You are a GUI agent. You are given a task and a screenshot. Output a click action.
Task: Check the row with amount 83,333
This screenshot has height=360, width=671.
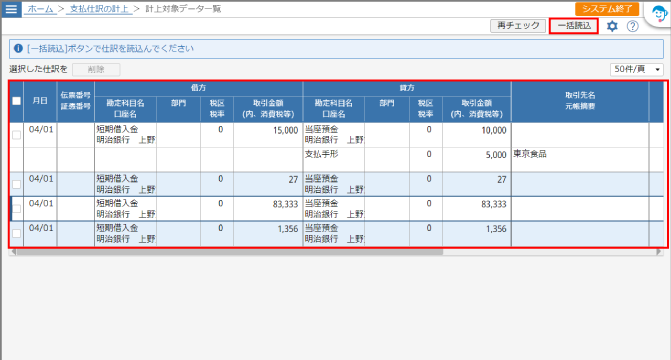16,209
